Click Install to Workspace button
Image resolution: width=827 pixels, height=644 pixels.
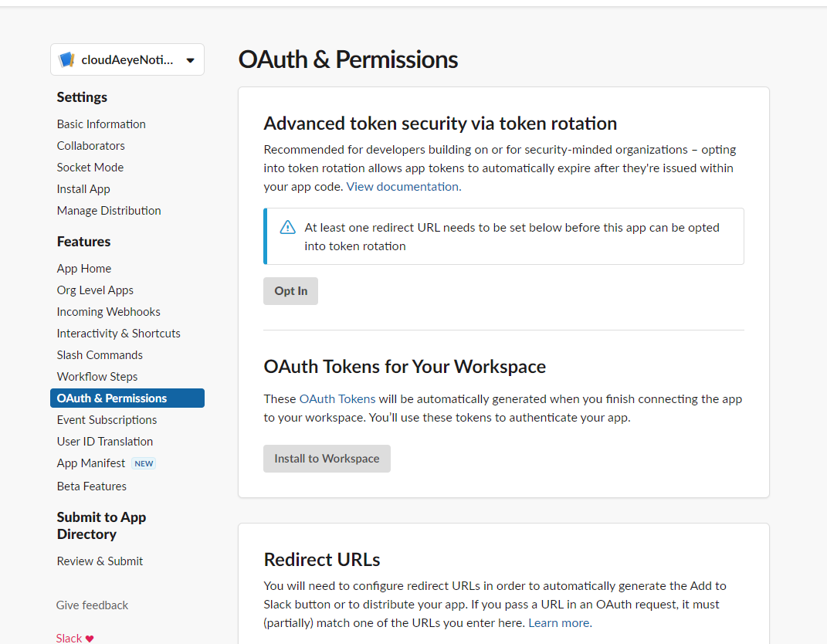(327, 459)
